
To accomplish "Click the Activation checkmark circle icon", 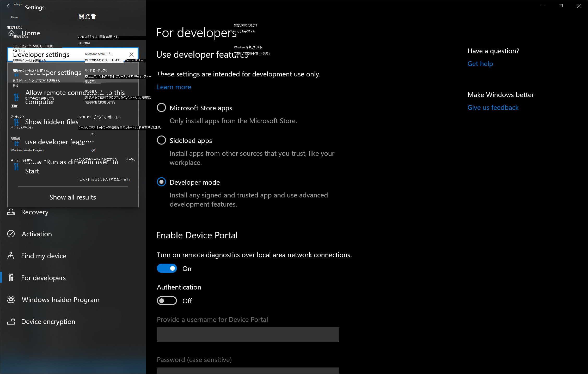I will (x=11, y=234).
